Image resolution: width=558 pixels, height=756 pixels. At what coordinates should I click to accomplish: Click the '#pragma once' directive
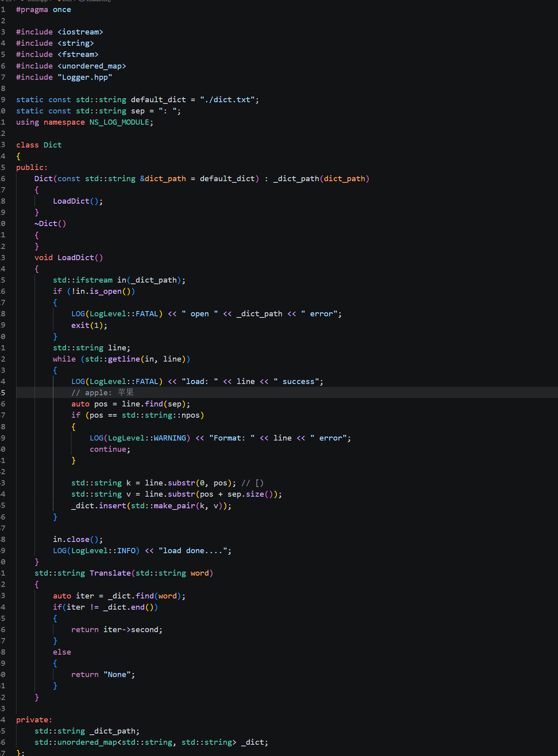click(x=43, y=10)
